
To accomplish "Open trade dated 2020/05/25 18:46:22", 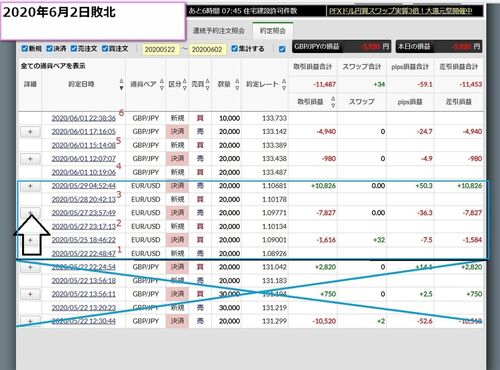I will point(84,240).
